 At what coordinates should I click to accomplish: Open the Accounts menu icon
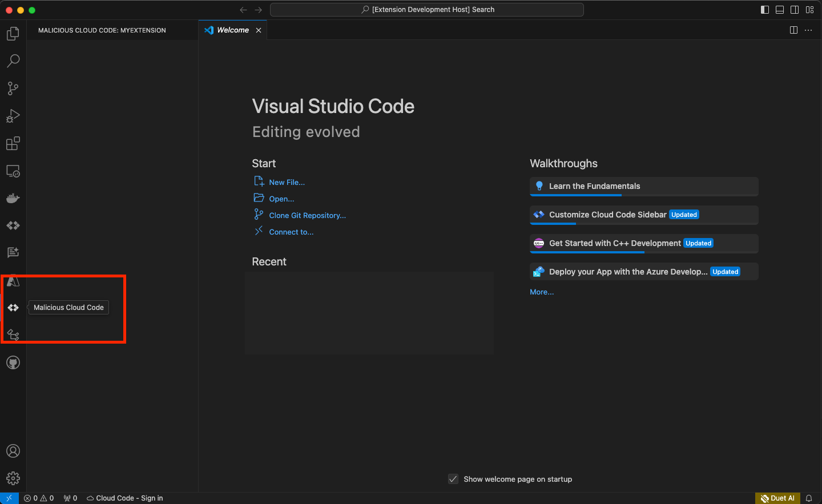click(x=13, y=451)
